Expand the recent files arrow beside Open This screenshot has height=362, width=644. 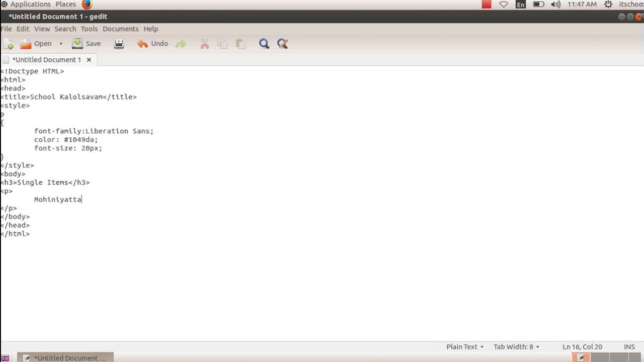click(61, 44)
